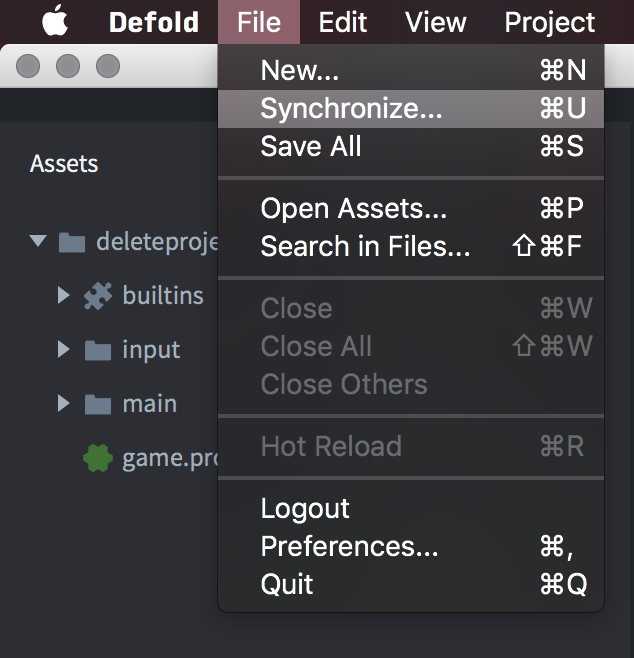Select the input folder label
634x658 pixels.
click(151, 350)
